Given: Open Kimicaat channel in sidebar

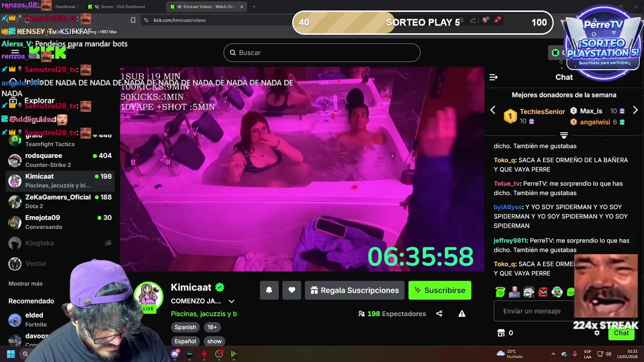Looking at the screenshot, I should coord(60,180).
